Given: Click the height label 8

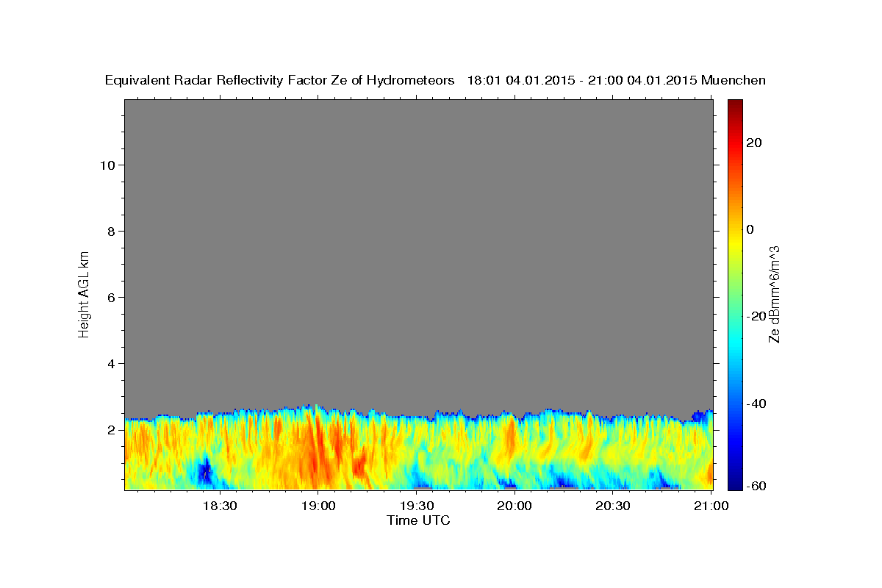Looking at the screenshot, I should tap(111, 232).
